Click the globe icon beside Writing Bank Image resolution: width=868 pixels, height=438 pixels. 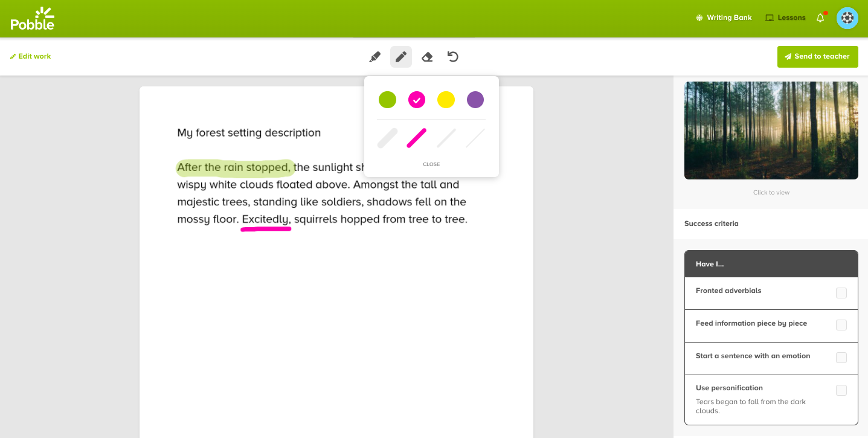tap(699, 18)
